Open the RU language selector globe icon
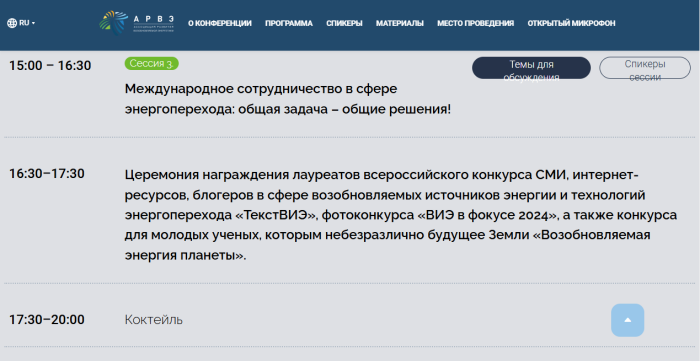This screenshot has height=361, width=700. (12, 23)
